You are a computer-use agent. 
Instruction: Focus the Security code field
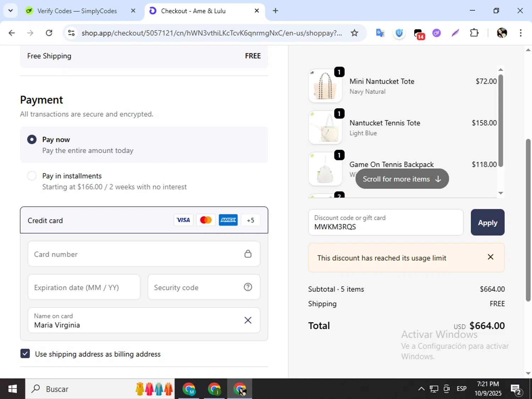[204, 287]
